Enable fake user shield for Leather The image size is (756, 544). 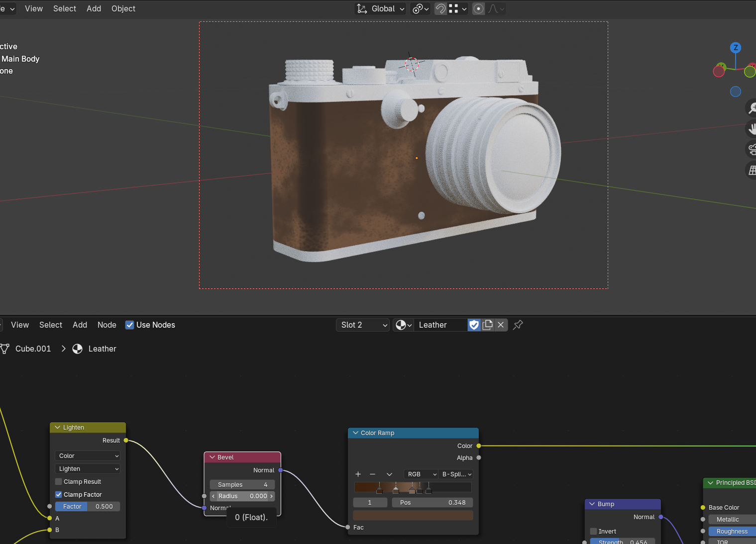(474, 325)
